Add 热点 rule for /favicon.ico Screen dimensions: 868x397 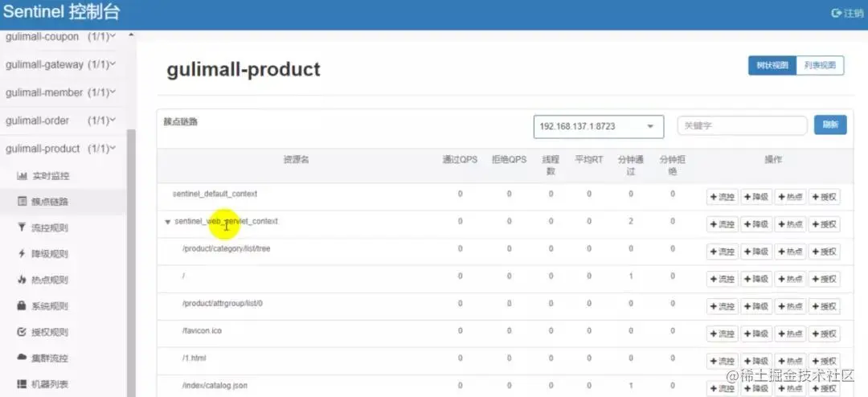point(790,334)
